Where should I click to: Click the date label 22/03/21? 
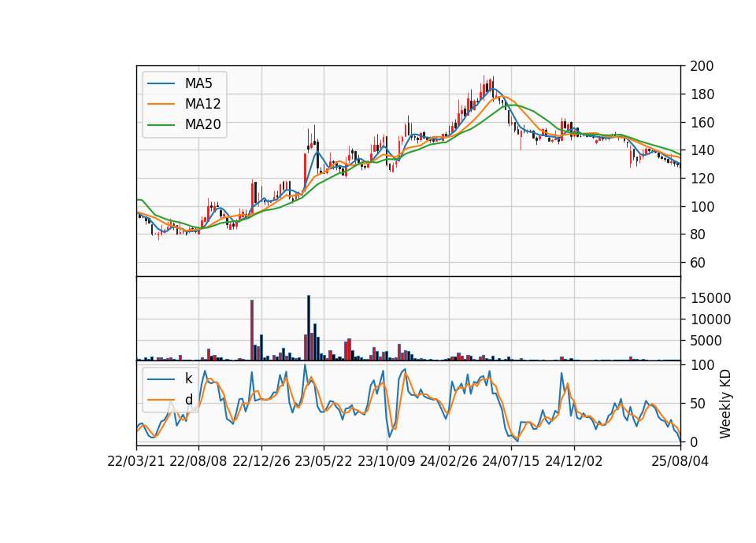136,461
